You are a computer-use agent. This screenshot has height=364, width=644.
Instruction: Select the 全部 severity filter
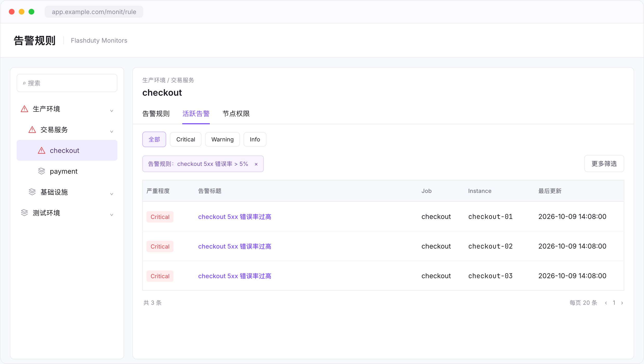point(154,139)
